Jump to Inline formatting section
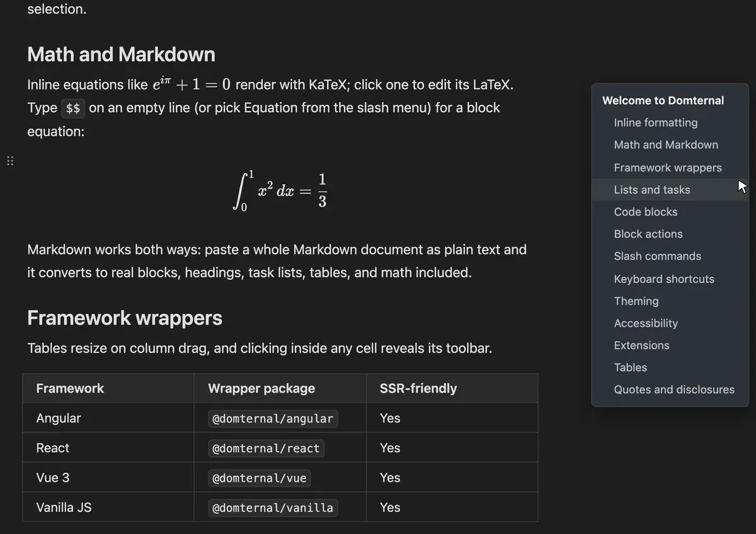 pos(656,122)
